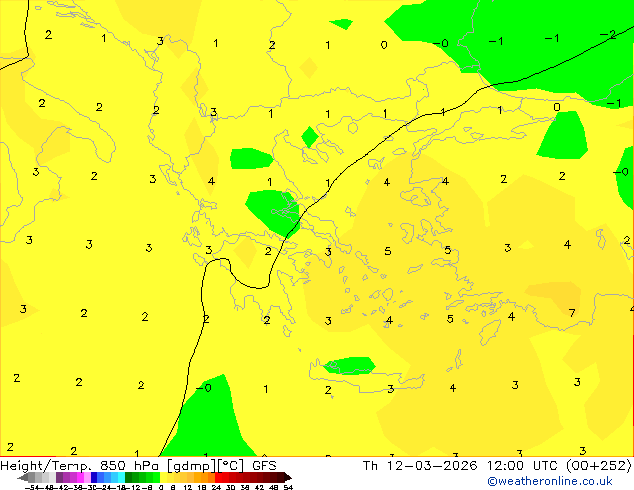Click the (00+252) forecast hour text

599,466
